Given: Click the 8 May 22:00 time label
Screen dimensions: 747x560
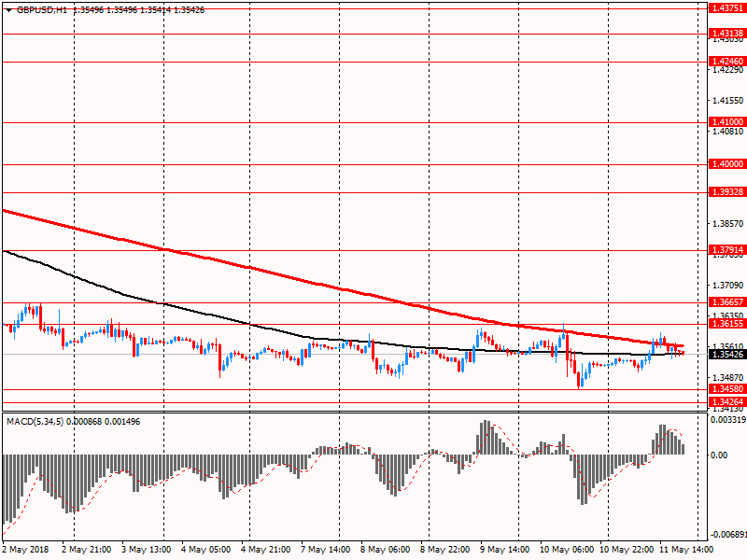Looking at the screenshot, I should [x=445, y=550].
